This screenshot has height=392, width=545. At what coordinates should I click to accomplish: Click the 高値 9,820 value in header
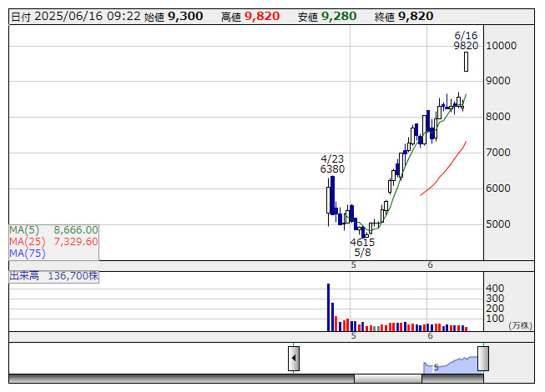[x=261, y=16]
